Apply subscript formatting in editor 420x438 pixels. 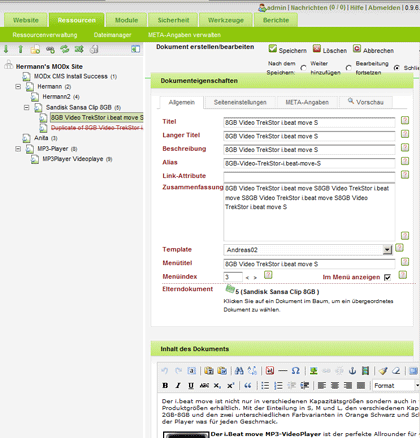(x=217, y=386)
